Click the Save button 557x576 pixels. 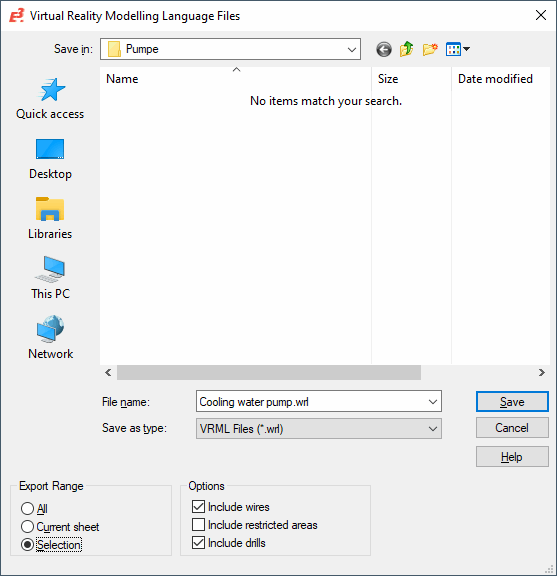point(512,402)
